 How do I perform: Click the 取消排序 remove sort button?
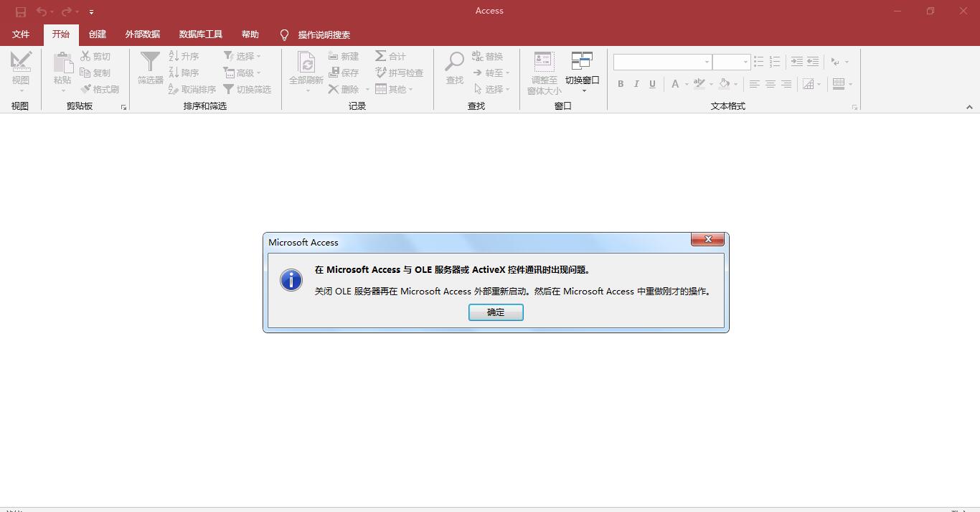click(x=192, y=89)
